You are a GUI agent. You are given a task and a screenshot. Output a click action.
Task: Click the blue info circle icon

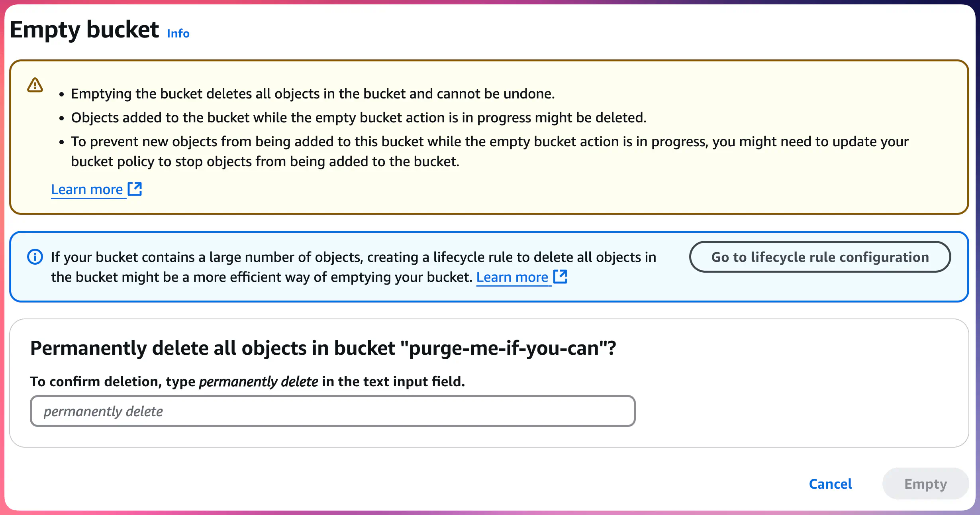(x=35, y=257)
